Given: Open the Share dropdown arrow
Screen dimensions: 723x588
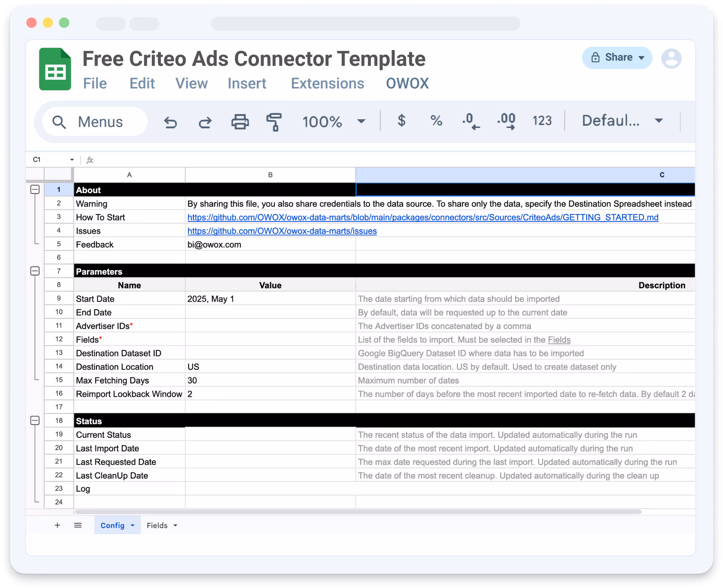Looking at the screenshot, I should coord(642,58).
